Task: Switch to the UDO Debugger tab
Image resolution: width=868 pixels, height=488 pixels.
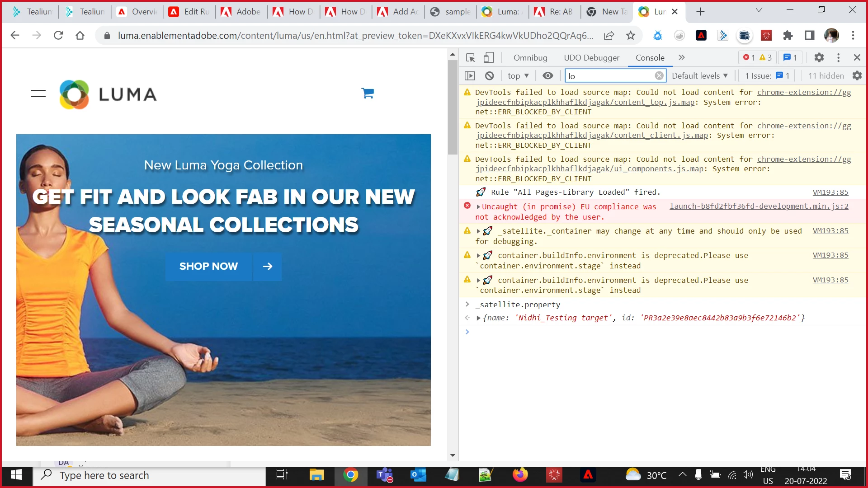Action: click(591, 57)
